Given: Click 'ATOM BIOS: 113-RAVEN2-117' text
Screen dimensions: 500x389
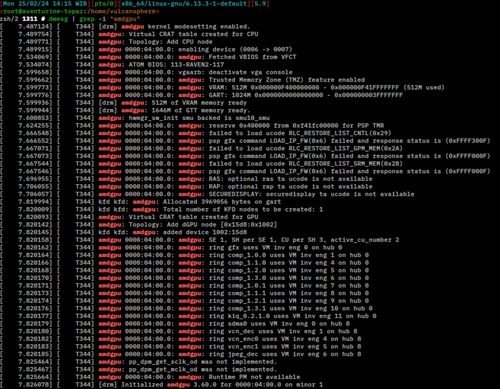Looking at the screenshot, I should tap(176, 65).
